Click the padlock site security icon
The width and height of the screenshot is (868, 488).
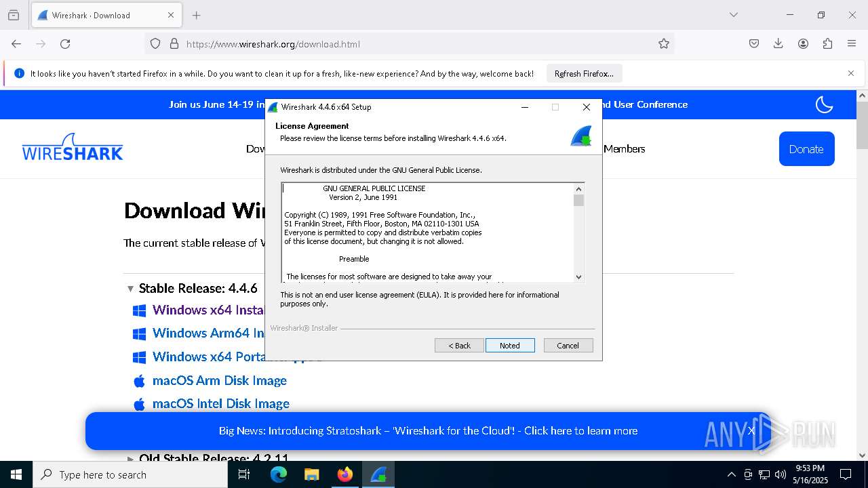tap(174, 44)
